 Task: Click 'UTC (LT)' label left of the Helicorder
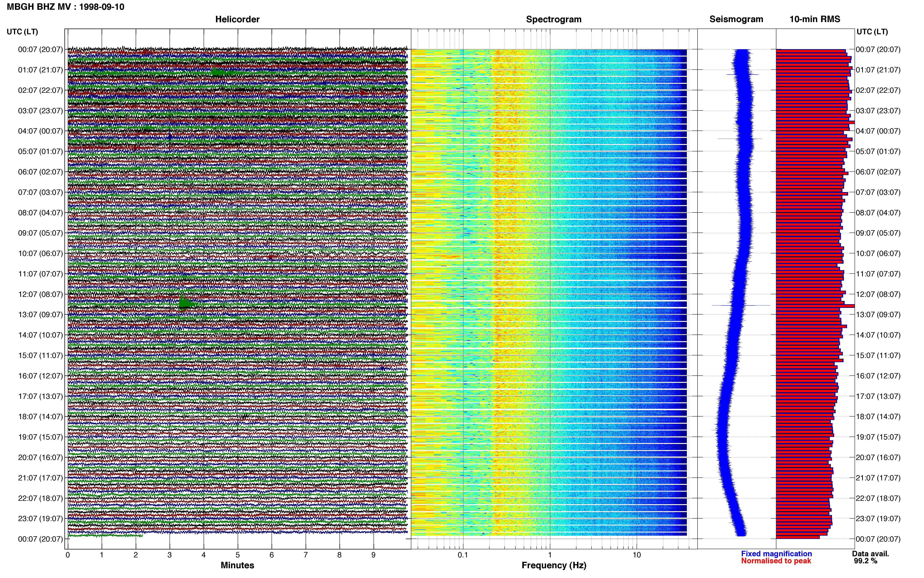pyautogui.click(x=22, y=32)
